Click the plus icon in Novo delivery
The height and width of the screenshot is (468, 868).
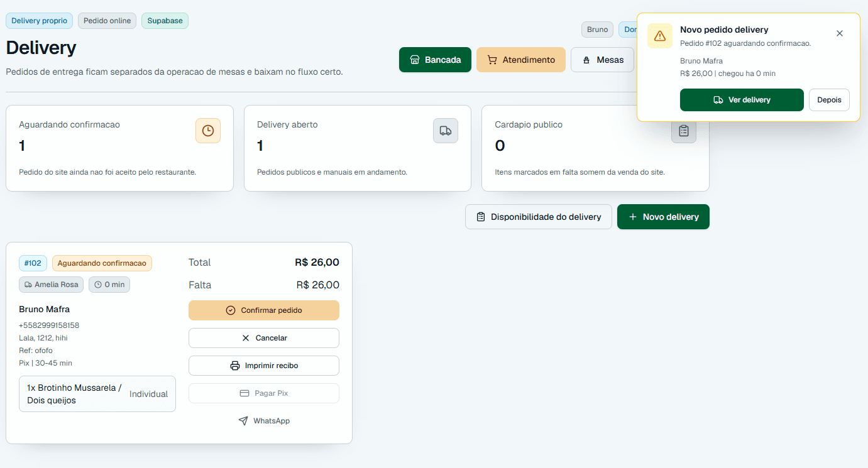click(633, 217)
